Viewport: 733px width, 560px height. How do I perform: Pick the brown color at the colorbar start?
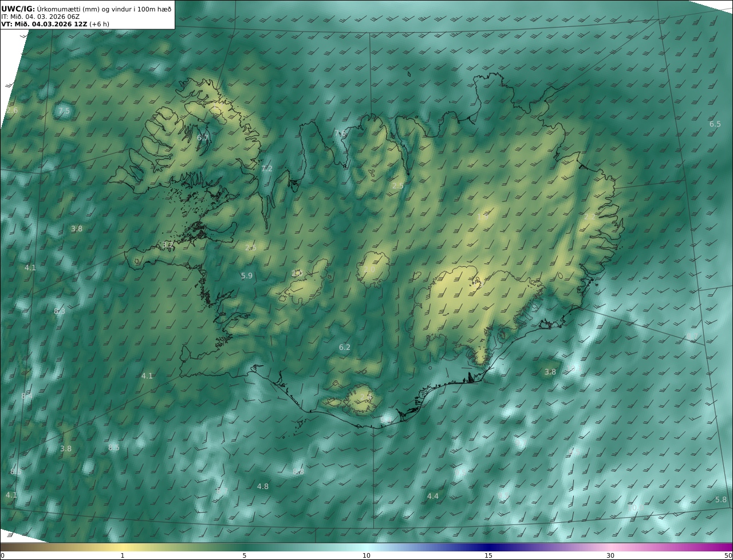click(3, 547)
